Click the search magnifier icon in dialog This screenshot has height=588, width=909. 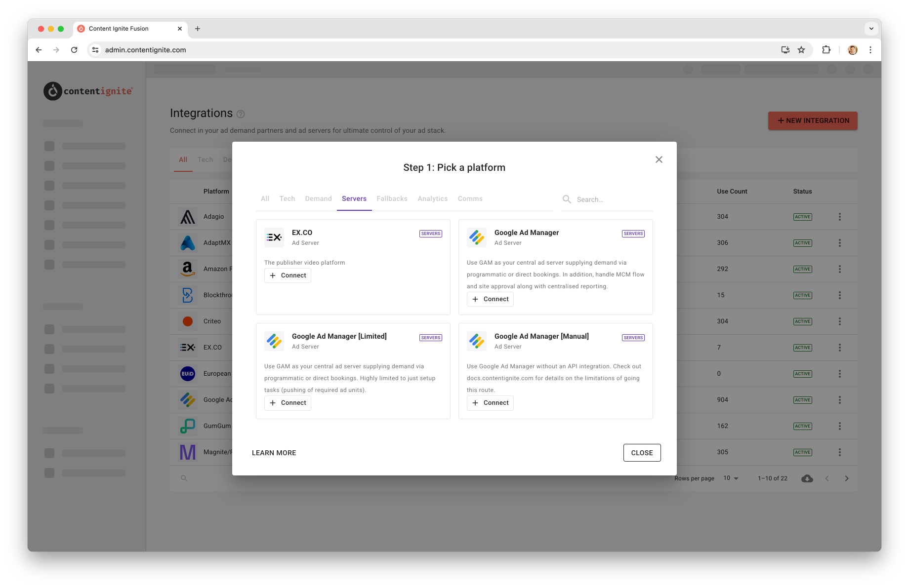[x=567, y=199]
